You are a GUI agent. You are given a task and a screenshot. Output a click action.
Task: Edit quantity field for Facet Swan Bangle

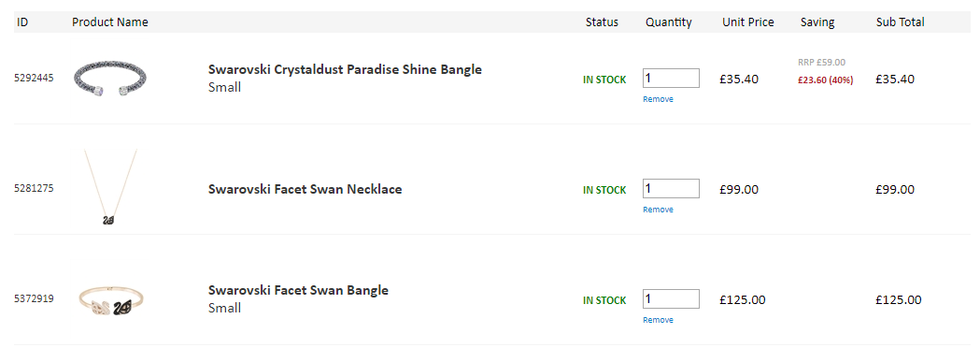click(x=671, y=298)
